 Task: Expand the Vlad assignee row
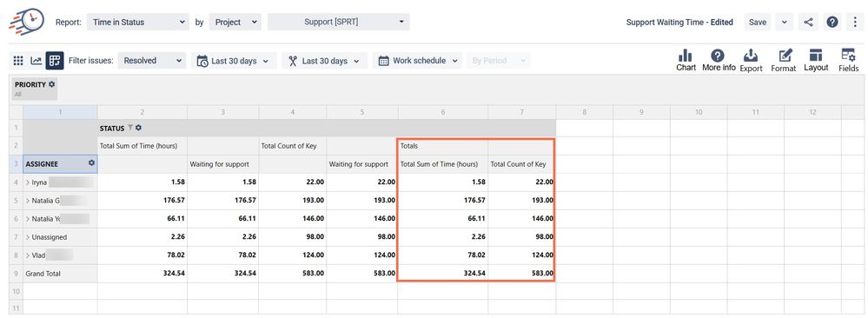click(x=28, y=255)
